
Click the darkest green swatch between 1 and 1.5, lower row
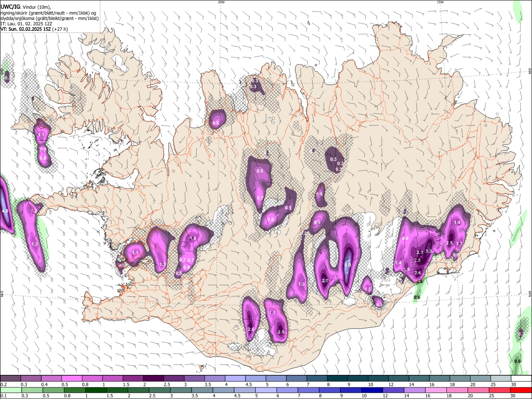(96, 390)
